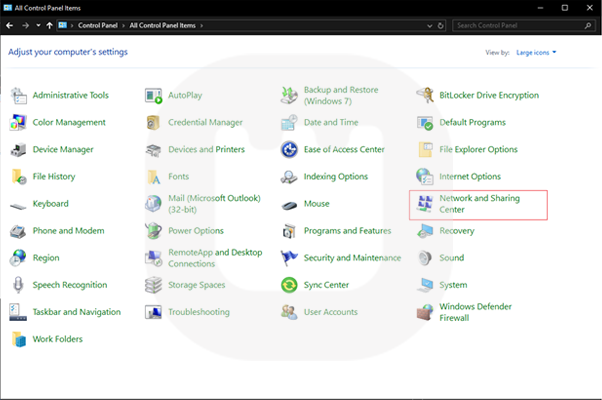Open the Network and Sharing Center icon
This screenshot has height=400, width=602.
coord(425,204)
